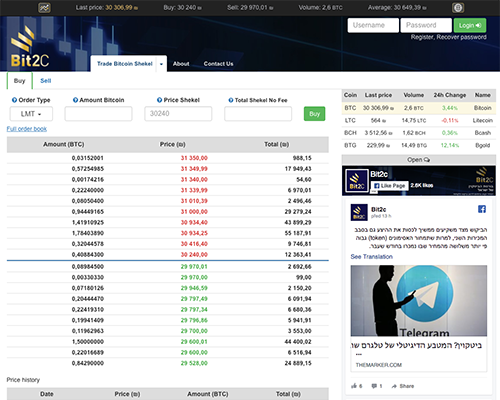This screenshot has height=400, width=500.
Task: Click Bit2c author name on post
Action: [x=379, y=209]
